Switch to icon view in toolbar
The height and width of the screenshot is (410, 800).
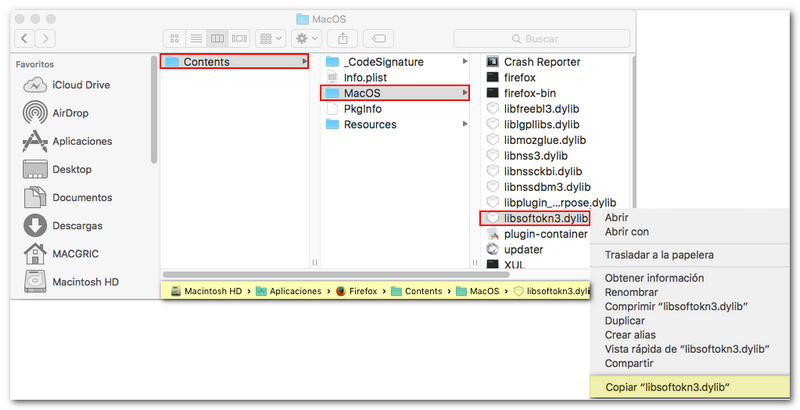[175, 38]
